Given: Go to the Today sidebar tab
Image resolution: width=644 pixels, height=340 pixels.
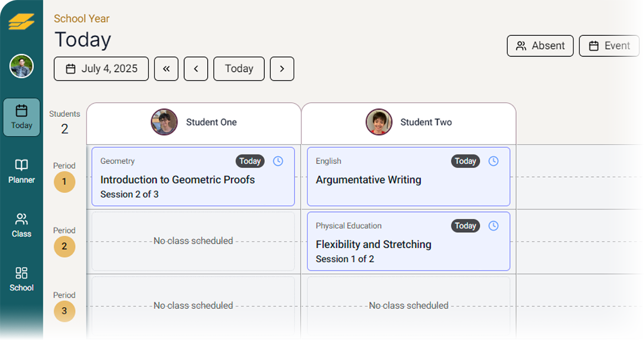Looking at the screenshot, I should click(22, 117).
